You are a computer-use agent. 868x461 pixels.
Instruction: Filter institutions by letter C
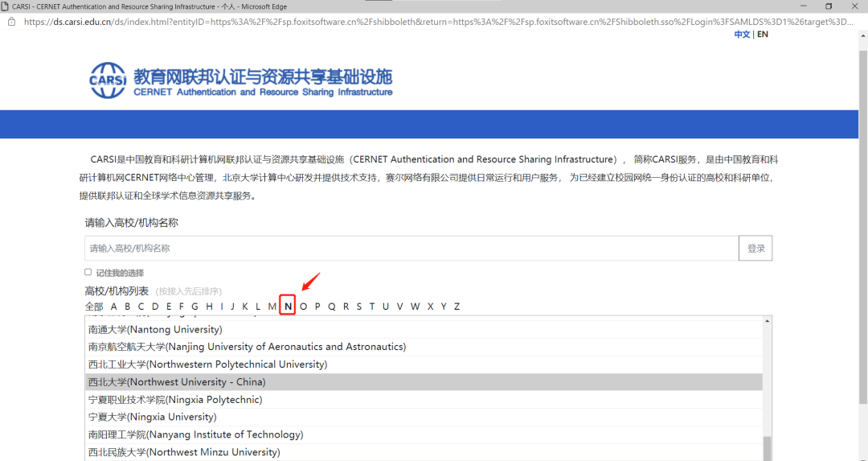[x=141, y=307]
